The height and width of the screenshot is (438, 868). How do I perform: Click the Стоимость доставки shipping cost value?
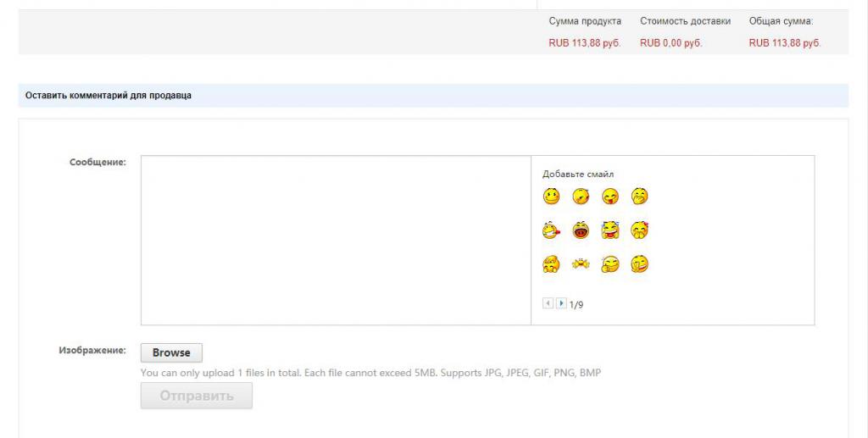[670, 43]
